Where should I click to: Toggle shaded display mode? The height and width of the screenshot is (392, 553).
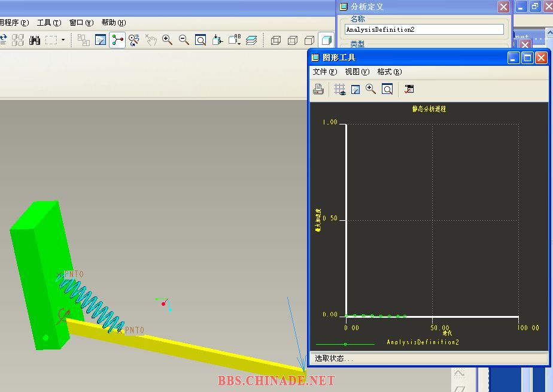pyautogui.click(x=326, y=40)
